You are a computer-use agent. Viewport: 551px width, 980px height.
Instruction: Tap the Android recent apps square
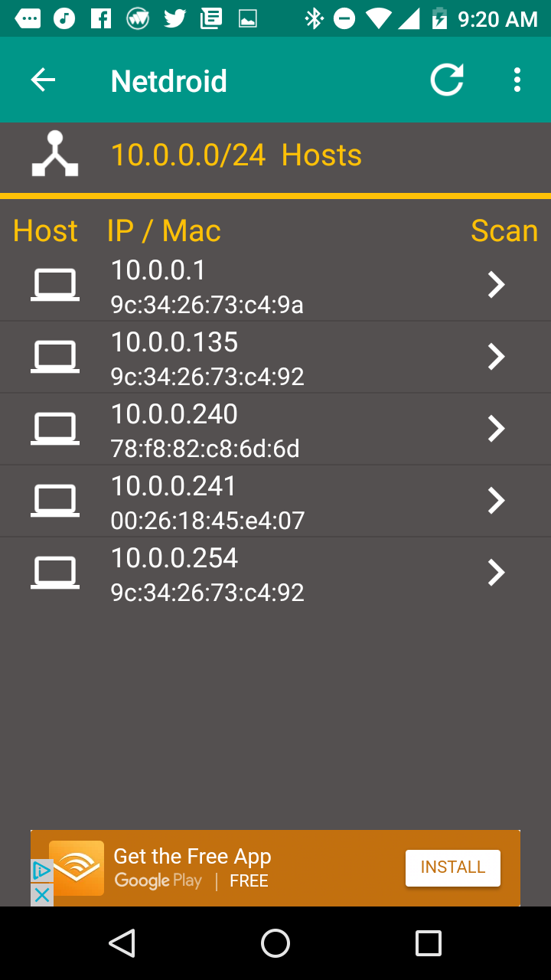click(429, 943)
